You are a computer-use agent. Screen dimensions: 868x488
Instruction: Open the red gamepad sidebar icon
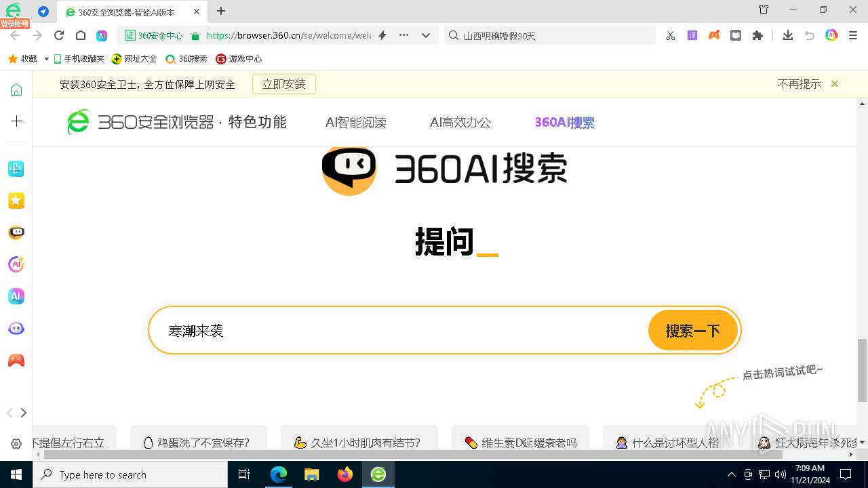(x=16, y=361)
